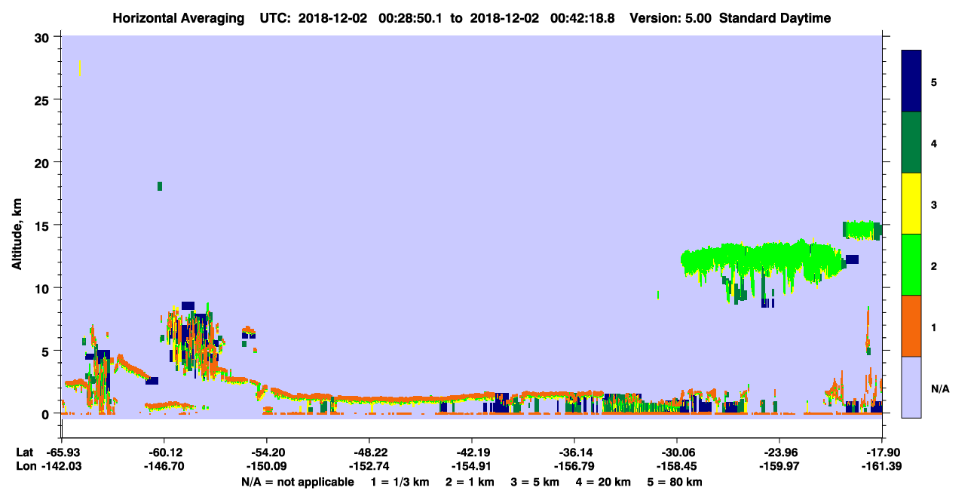The width and height of the screenshot is (980, 503).
Task: Click longitude value -150.09
Action: [x=267, y=467]
